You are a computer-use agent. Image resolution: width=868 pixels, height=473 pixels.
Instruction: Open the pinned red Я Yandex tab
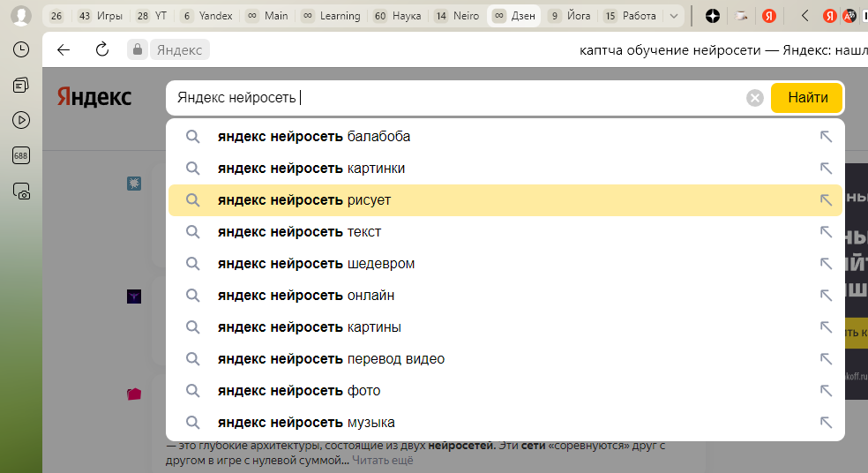(769, 16)
